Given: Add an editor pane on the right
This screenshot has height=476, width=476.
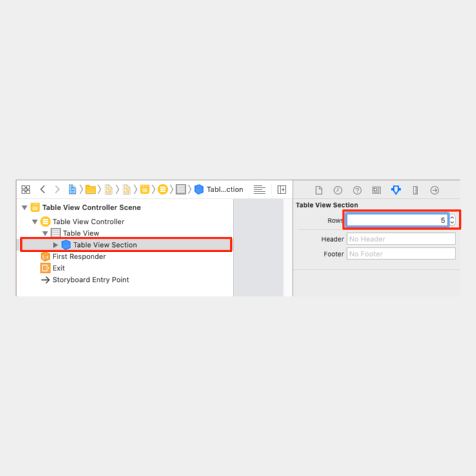Looking at the screenshot, I should 282,190.
